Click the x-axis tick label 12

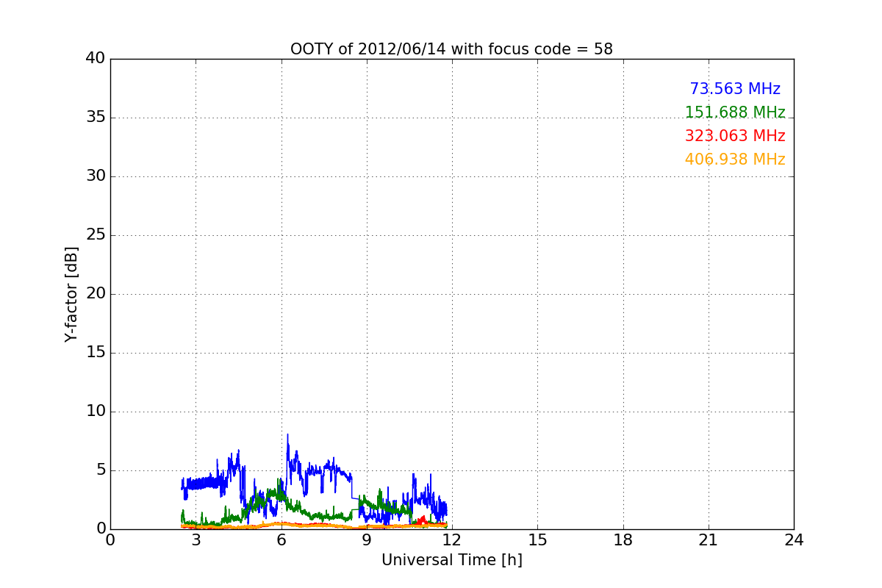452,540
